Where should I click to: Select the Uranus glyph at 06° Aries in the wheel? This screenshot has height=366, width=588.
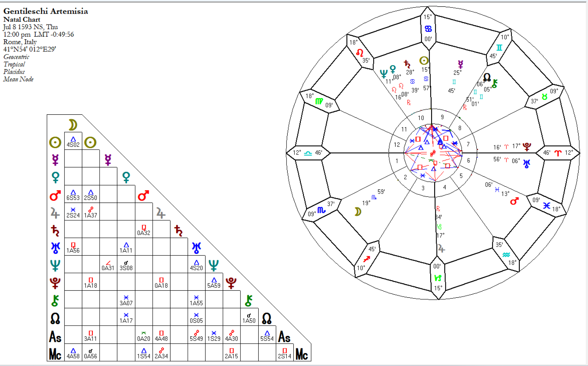click(x=527, y=163)
